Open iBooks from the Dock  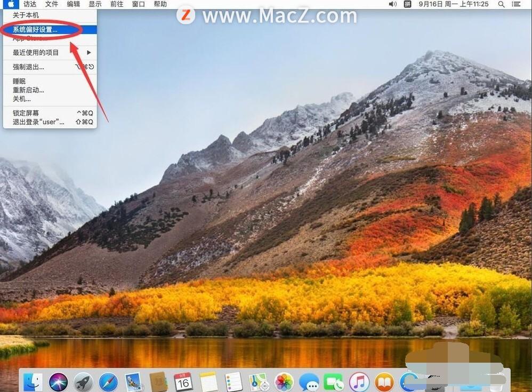pyautogui.click(x=384, y=381)
